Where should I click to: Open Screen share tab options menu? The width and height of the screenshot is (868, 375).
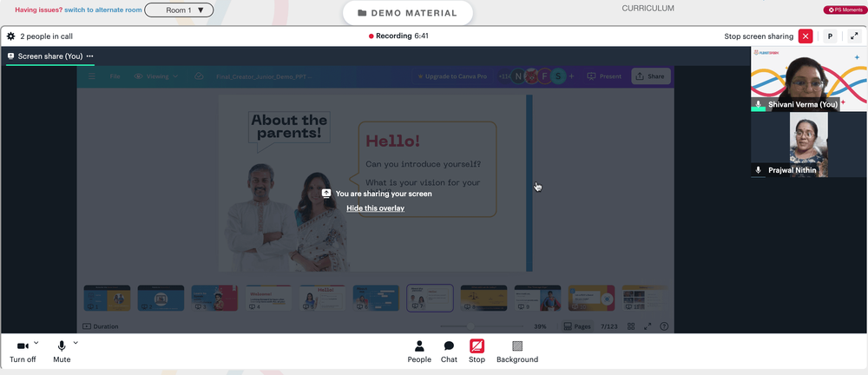tap(89, 56)
